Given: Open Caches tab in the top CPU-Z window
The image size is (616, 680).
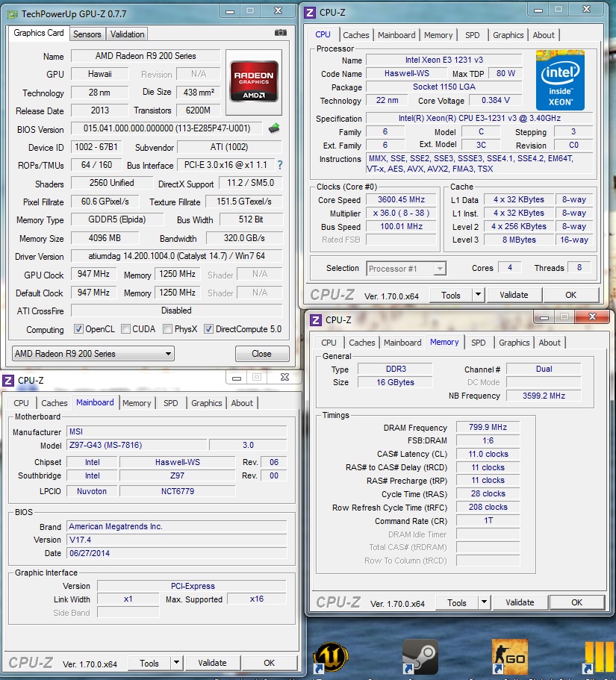Looking at the screenshot, I should point(355,35).
